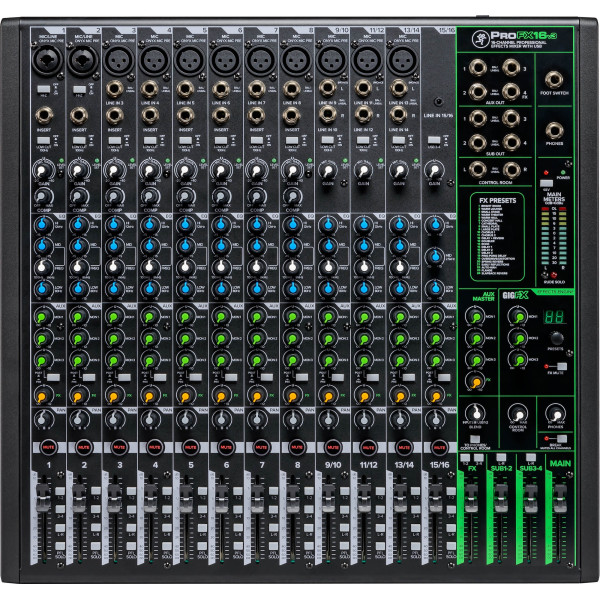
Task: Click the channel 7 Hi EQ knob
Action: pos(258,226)
